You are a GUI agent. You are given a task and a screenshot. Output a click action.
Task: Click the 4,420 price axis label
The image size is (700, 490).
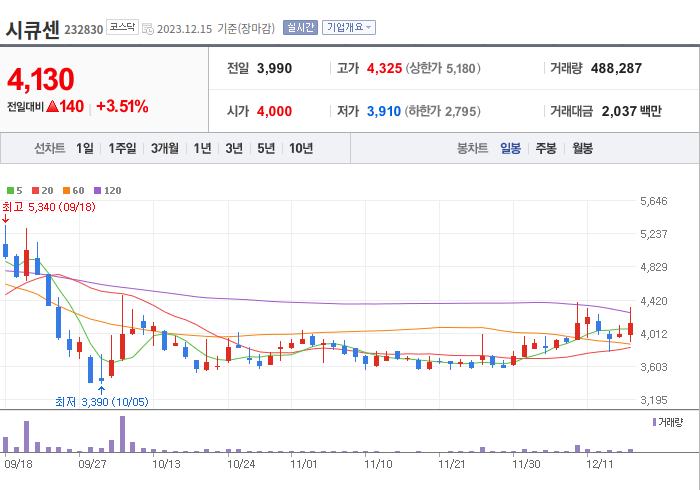click(654, 301)
